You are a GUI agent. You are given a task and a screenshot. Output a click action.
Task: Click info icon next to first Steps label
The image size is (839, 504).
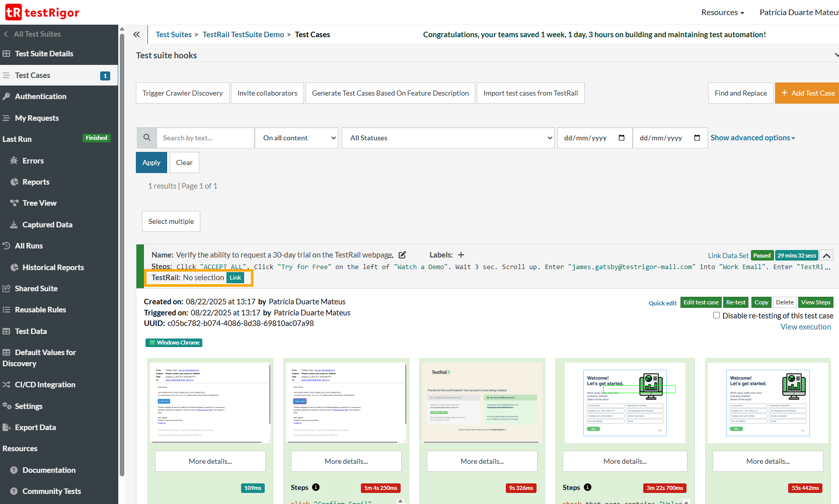pyautogui.click(x=316, y=487)
